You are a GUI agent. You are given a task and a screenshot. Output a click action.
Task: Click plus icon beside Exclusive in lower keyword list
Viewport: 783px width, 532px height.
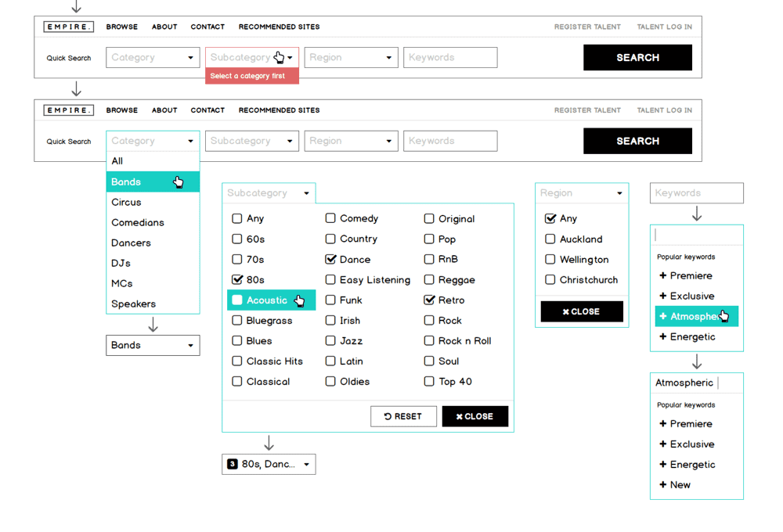click(x=662, y=444)
